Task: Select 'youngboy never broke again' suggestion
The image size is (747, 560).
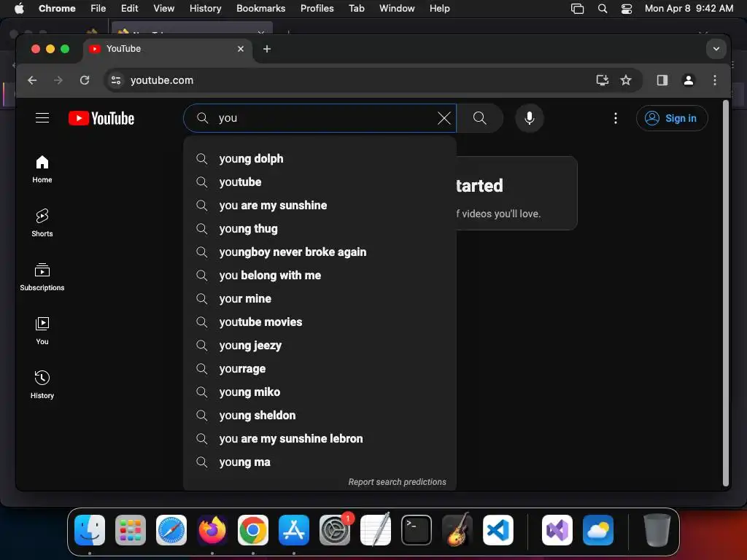Action: click(320, 252)
